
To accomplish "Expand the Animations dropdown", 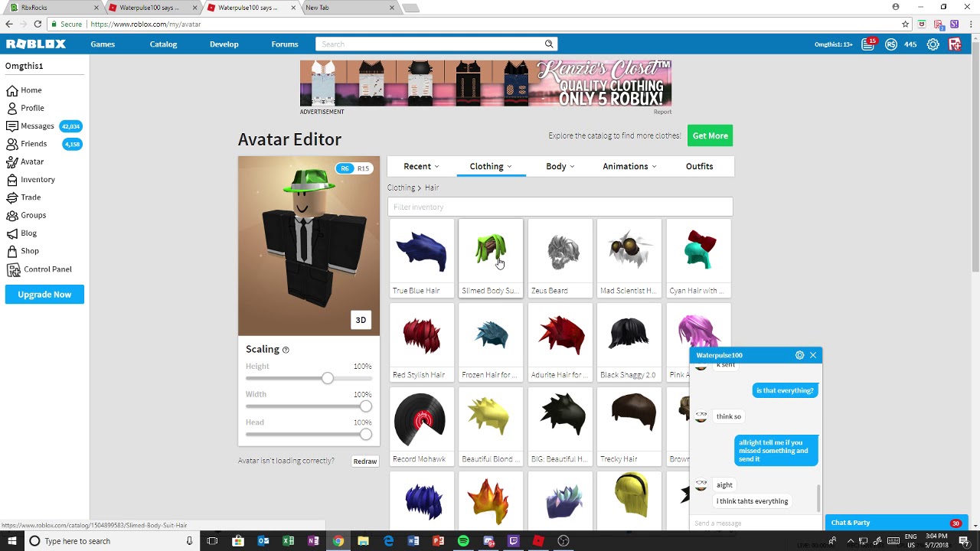I will pyautogui.click(x=629, y=166).
